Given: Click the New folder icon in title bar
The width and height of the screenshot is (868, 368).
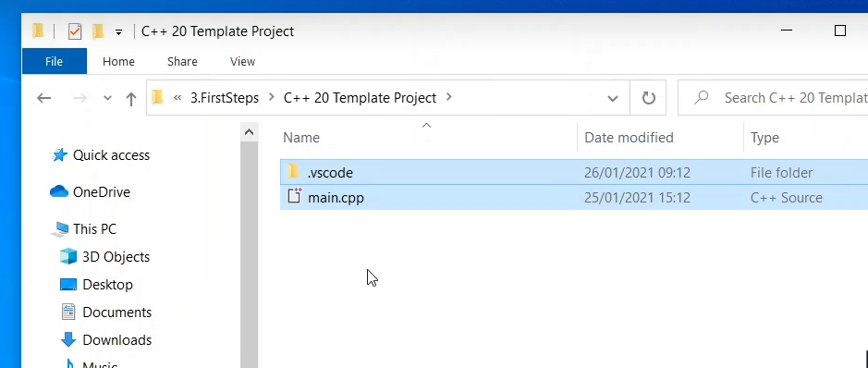Looking at the screenshot, I should pyautogui.click(x=98, y=31).
